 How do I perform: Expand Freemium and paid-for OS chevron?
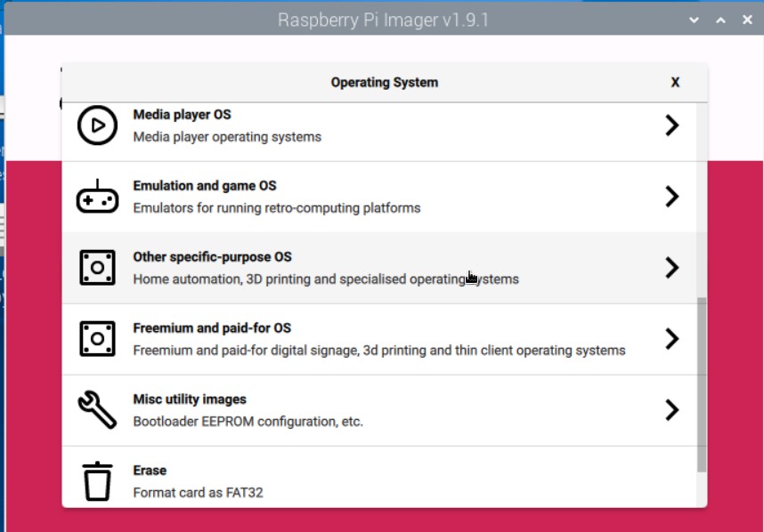click(672, 339)
